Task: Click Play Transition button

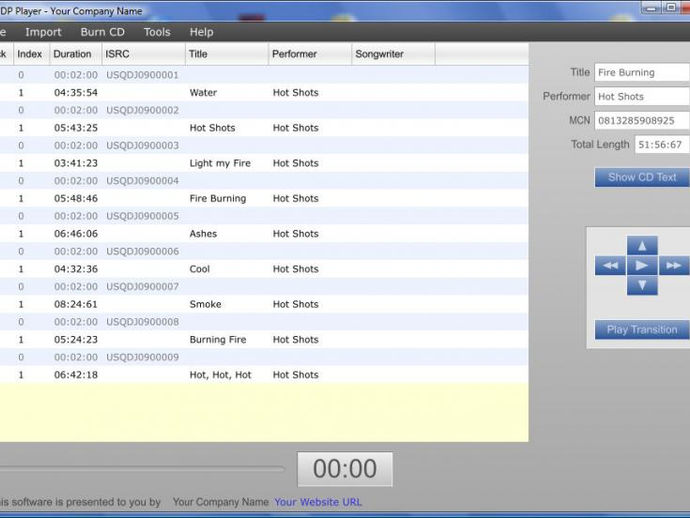Action: [642, 330]
